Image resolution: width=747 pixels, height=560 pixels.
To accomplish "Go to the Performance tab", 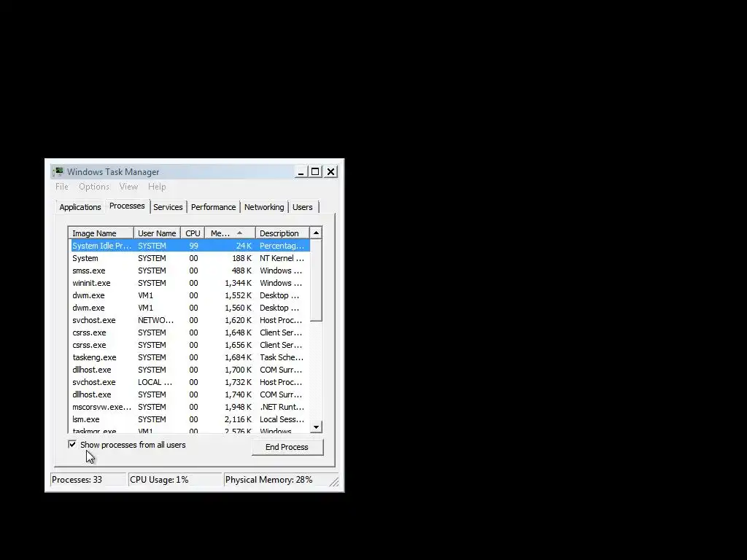I will (x=213, y=207).
